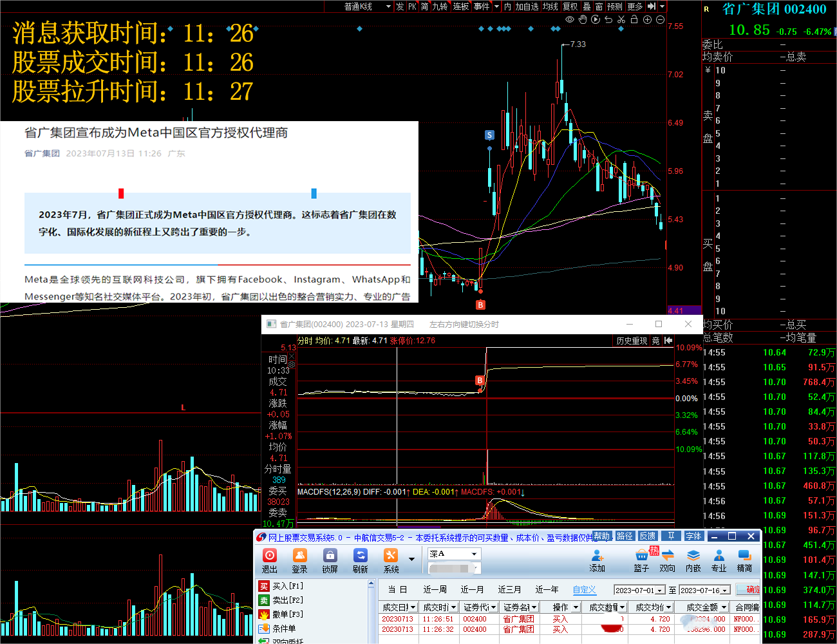Toggle the pin icon in trading title bar
The image size is (837, 644).
[671, 536]
